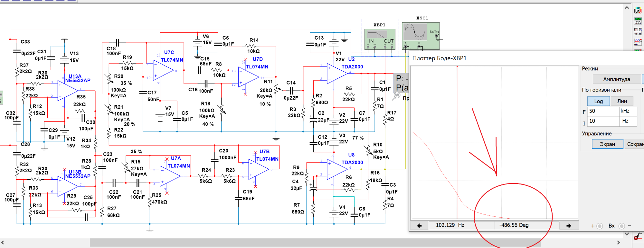The height and width of the screenshot is (248, 644).
Task: Select potentiometer R18 100kΩ
Action: click(x=222, y=110)
